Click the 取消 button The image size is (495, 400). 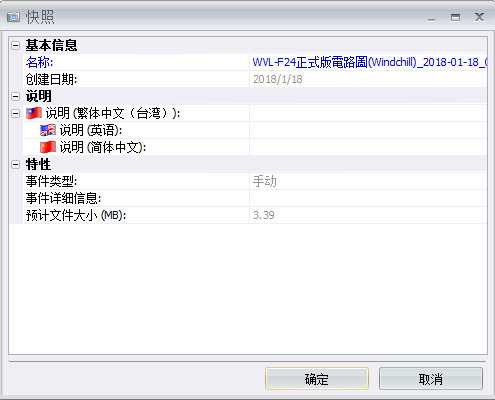pyautogui.click(x=431, y=379)
